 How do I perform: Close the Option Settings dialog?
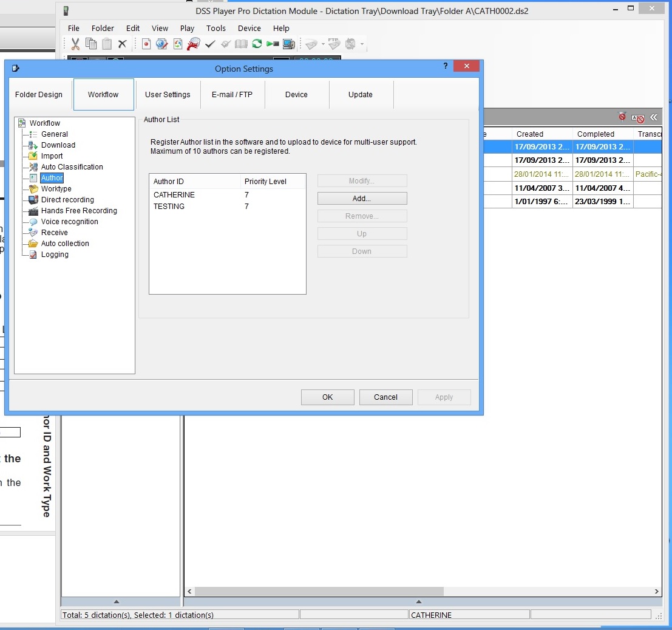pyautogui.click(x=466, y=66)
